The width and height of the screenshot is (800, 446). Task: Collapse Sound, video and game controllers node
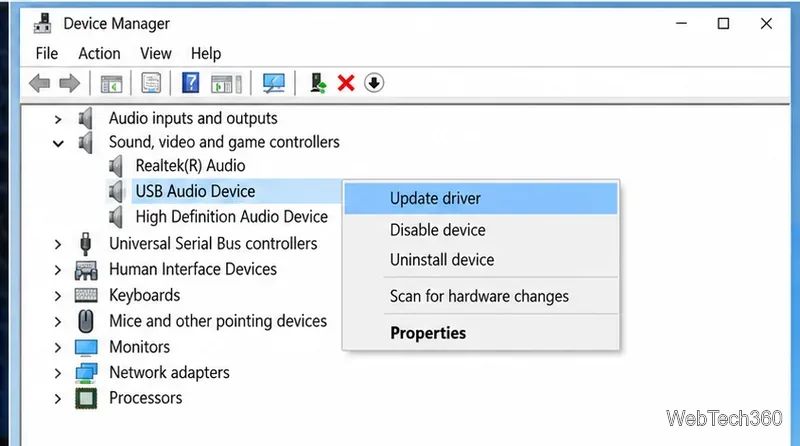pyautogui.click(x=58, y=144)
